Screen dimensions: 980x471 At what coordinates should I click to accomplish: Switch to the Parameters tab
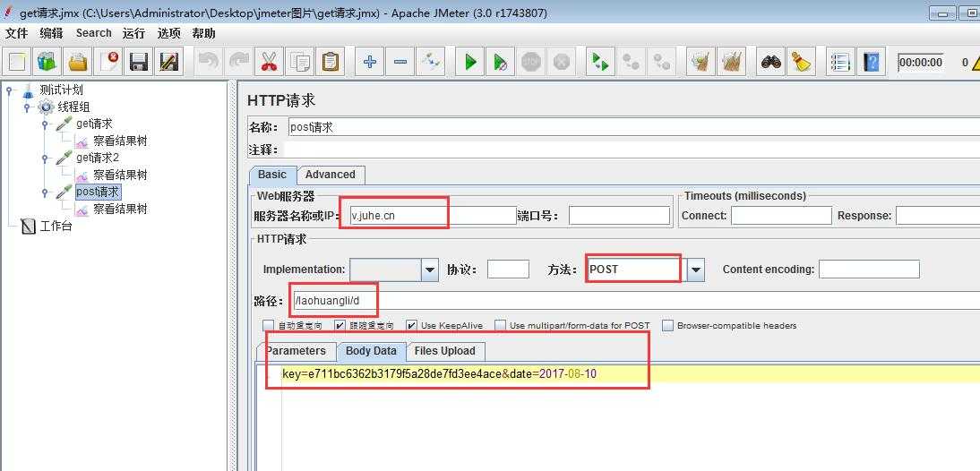point(296,351)
